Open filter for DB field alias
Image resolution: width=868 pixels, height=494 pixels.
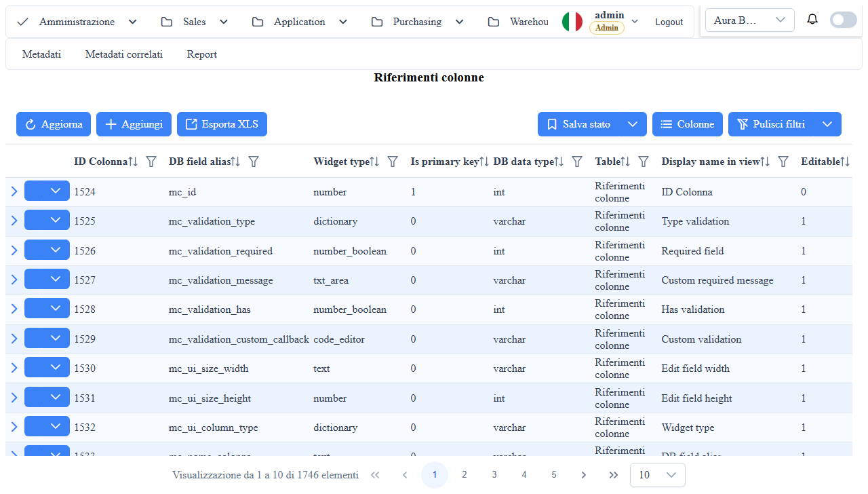(x=254, y=161)
